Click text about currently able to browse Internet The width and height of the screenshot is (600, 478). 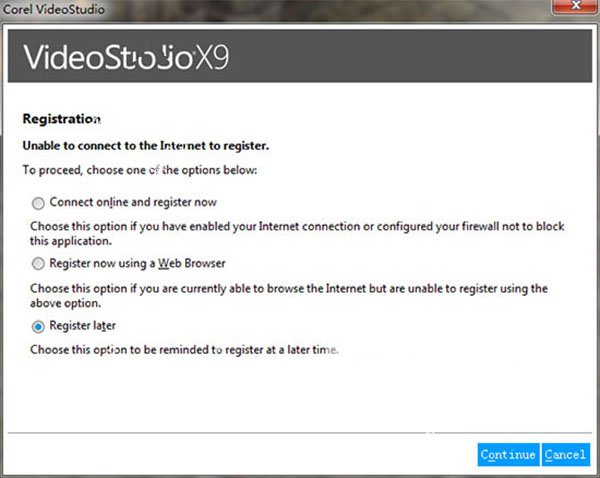289,295
